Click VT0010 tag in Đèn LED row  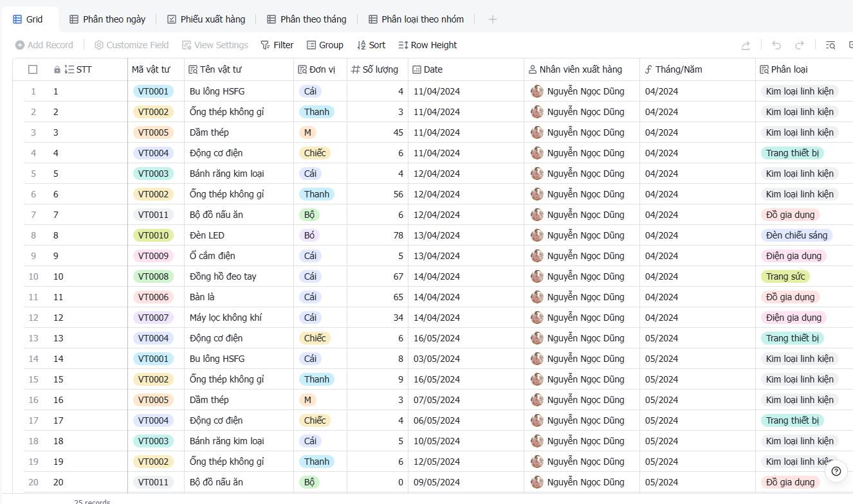tap(153, 235)
